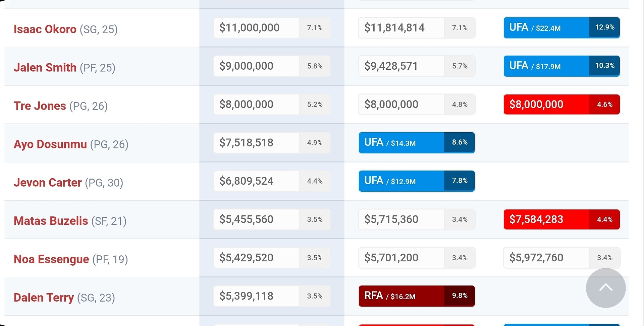The height and width of the screenshot is (326, 644).
Task: Click the Jevon Carter name link
Action: [x=47, y=183]
